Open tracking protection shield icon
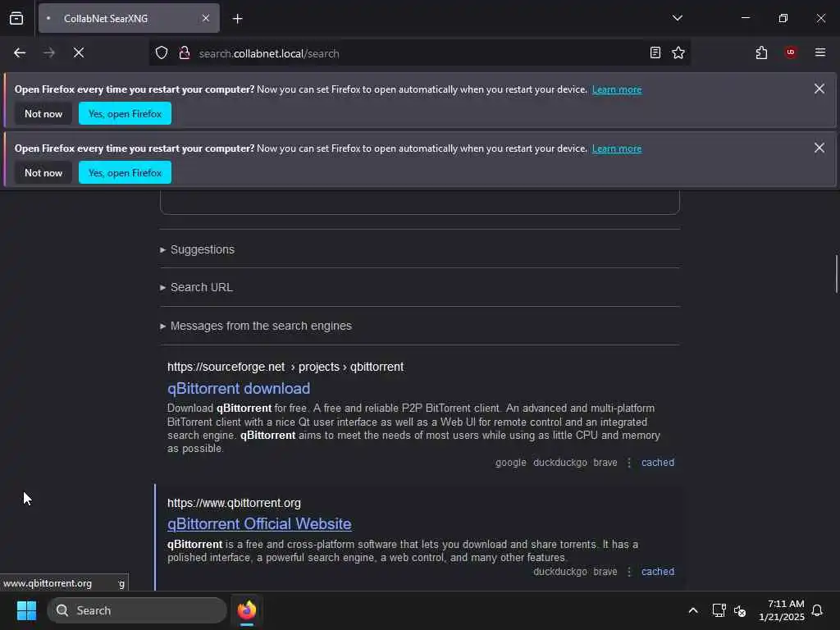The height and width of the screenshot is (630, 840). (x=162, y=53)
